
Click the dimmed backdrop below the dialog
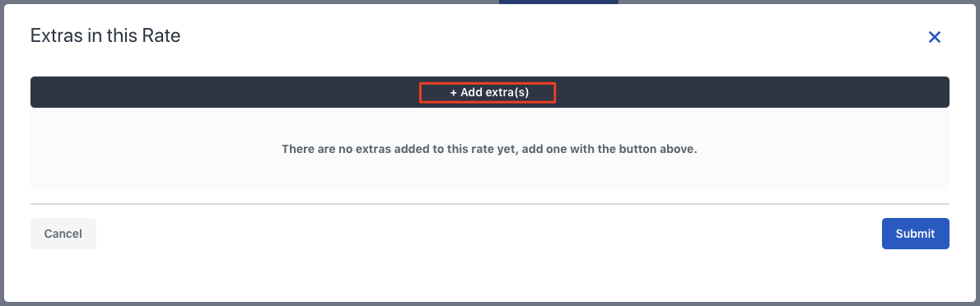489,304
